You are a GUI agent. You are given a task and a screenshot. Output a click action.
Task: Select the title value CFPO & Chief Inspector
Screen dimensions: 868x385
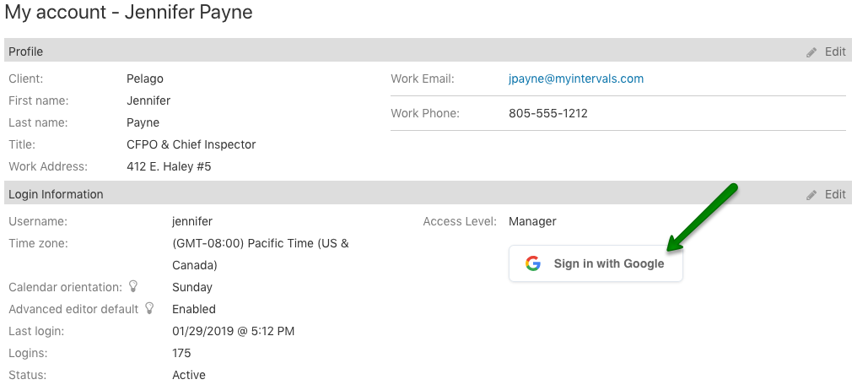191,144
